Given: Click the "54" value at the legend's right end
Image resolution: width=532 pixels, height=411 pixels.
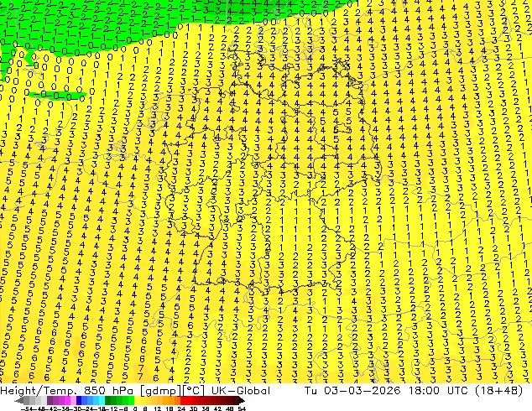Looking at the screenshot, I should coord(242,408).
